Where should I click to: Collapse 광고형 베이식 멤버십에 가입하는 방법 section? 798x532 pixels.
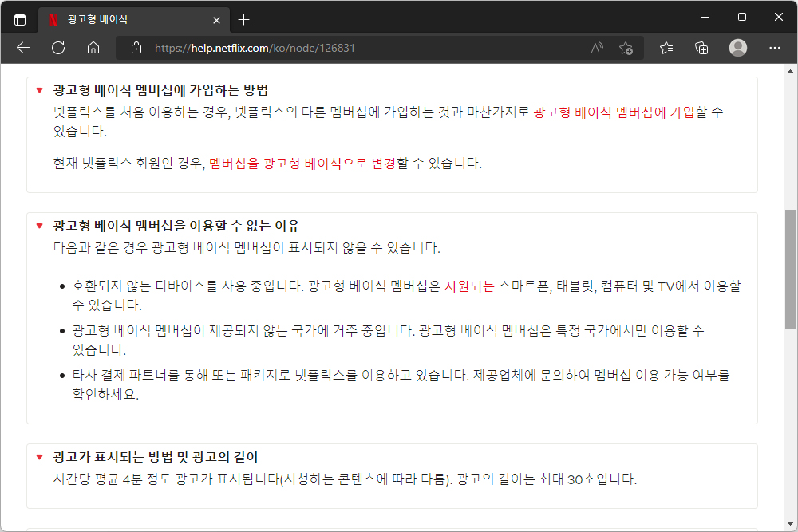coord(39,91)
